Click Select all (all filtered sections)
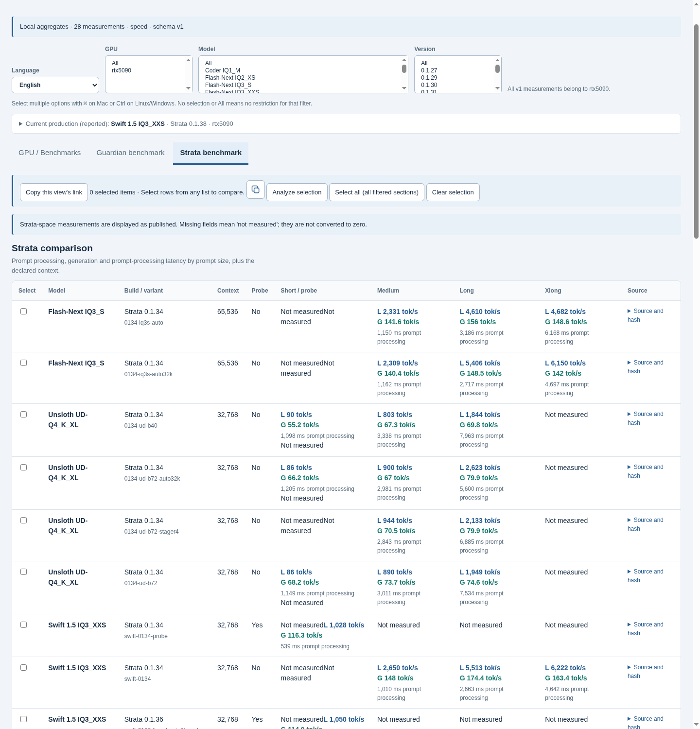Screen dimensions: 700x729 click(x=377, y=192)
